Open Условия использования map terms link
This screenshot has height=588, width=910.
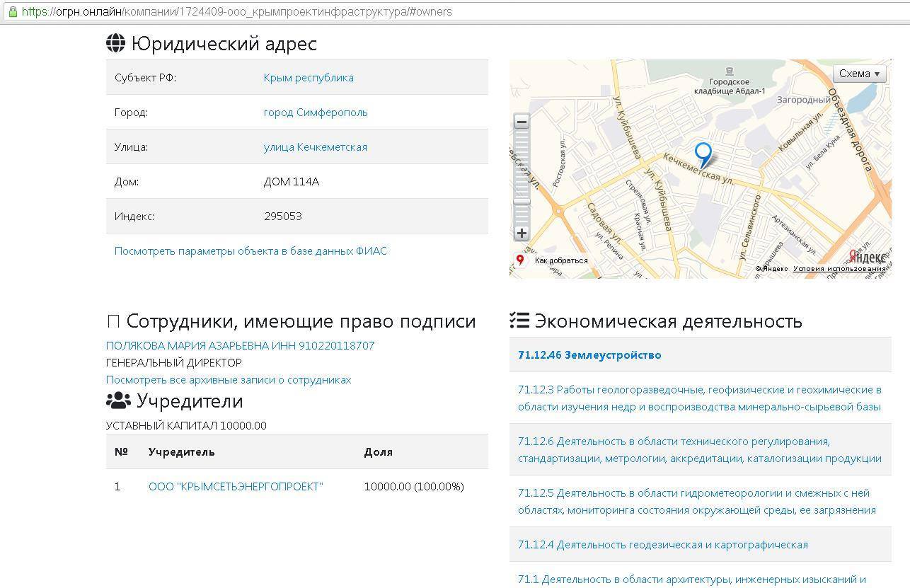[x=839, y=269]
